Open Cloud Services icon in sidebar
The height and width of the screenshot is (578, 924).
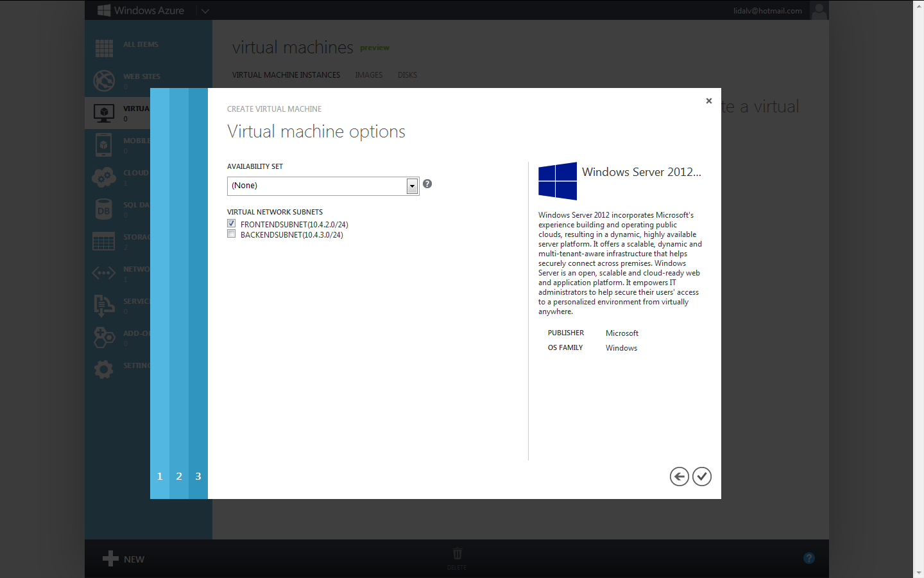point(104,177)
